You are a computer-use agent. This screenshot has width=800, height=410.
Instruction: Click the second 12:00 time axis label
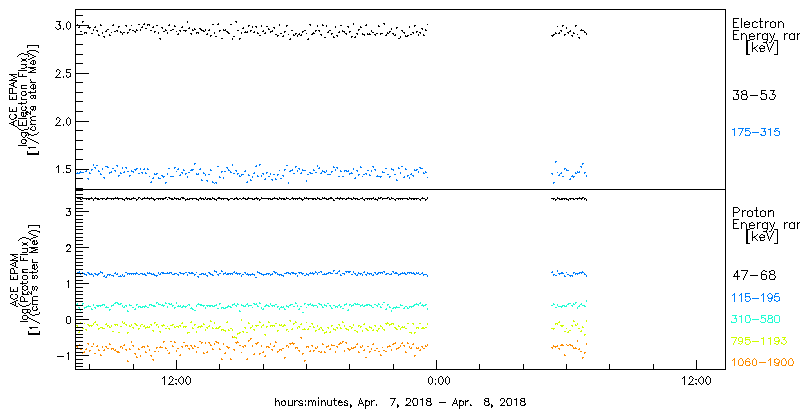696,380
